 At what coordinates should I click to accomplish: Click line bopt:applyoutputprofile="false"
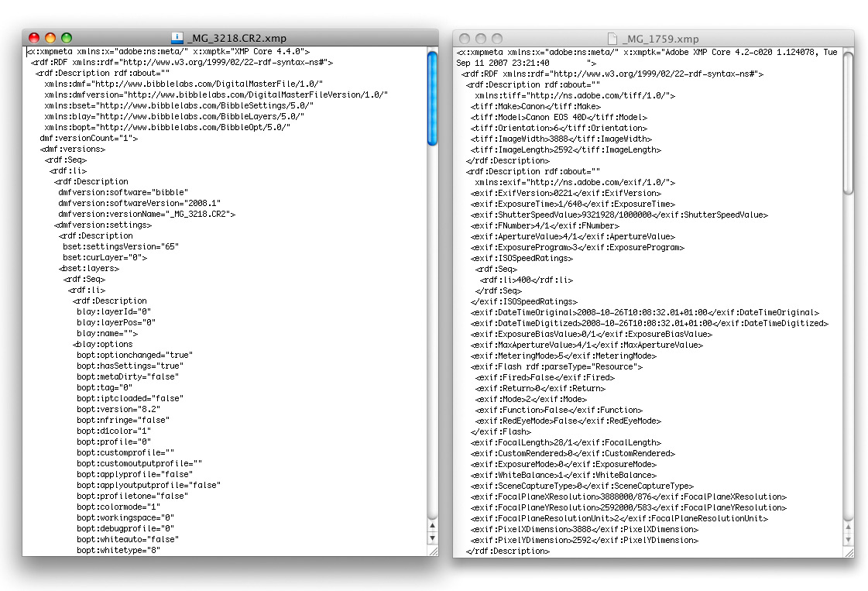click(x=149, y=485)
